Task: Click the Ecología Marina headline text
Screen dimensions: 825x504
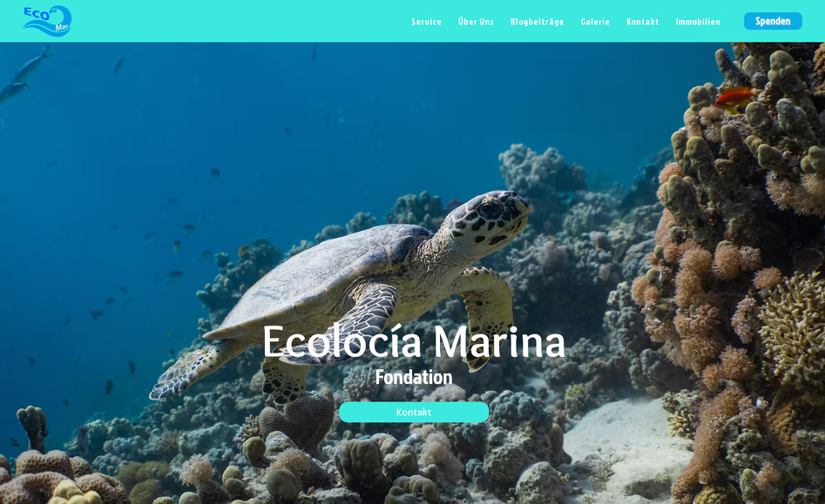Action: (414, 341)
